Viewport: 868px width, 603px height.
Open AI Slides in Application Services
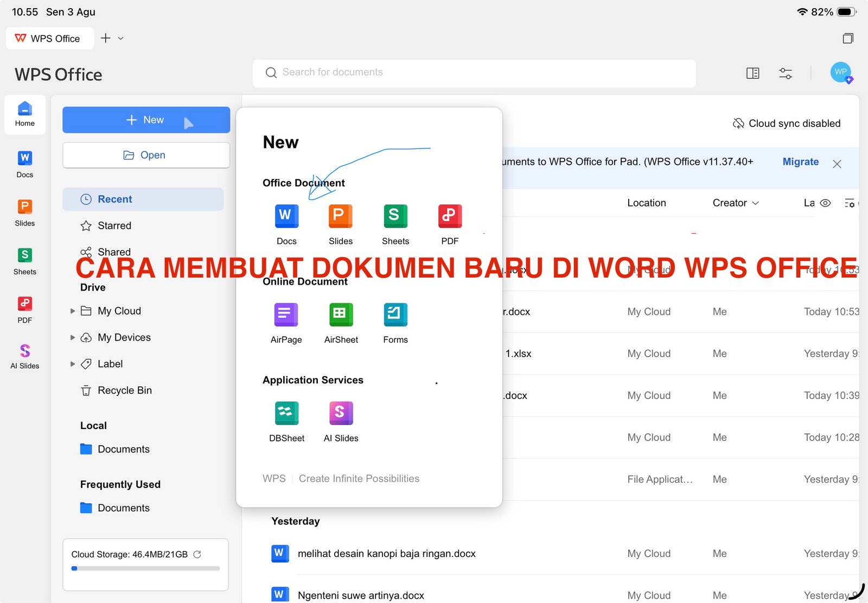coord(341,422)
